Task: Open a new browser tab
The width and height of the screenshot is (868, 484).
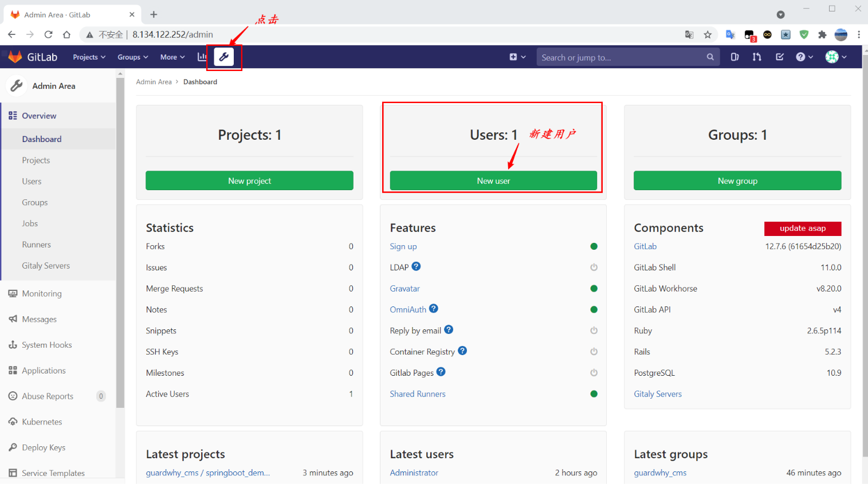Action: tap(154, 14)
